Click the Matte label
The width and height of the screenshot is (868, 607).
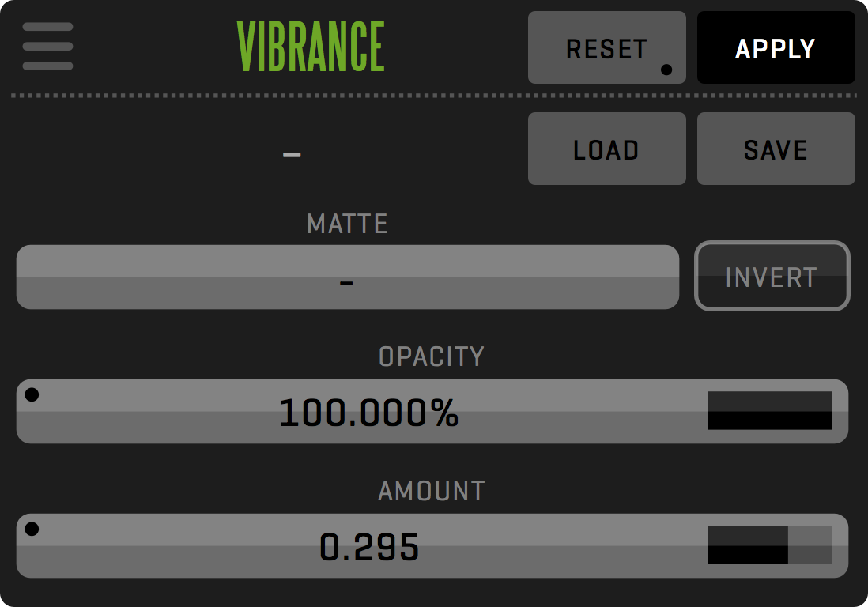click(347, 224)
